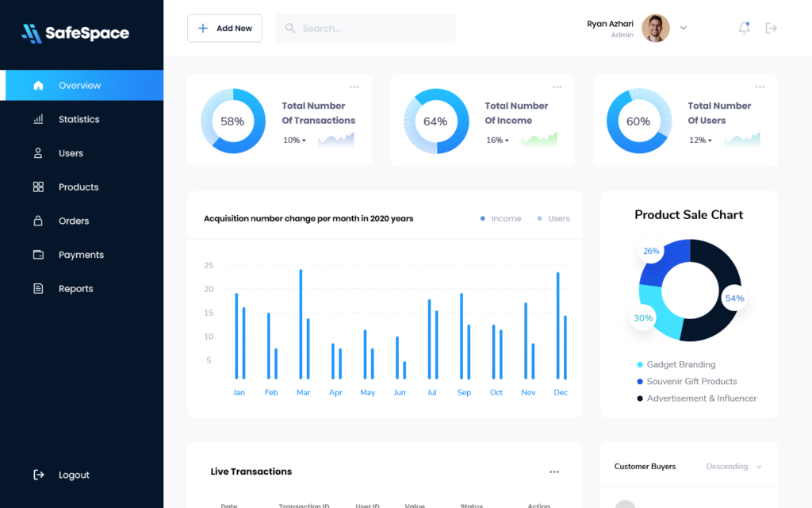This screenshot has height=508, width=812.
Task: Click the notification bell icon
Action: tap(744, 28)
